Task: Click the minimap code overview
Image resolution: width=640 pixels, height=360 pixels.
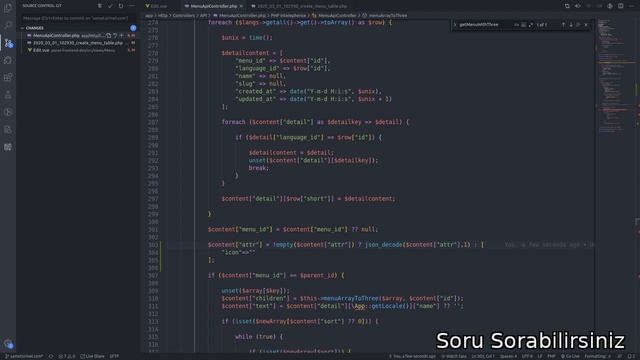Action: pos(616,76)
